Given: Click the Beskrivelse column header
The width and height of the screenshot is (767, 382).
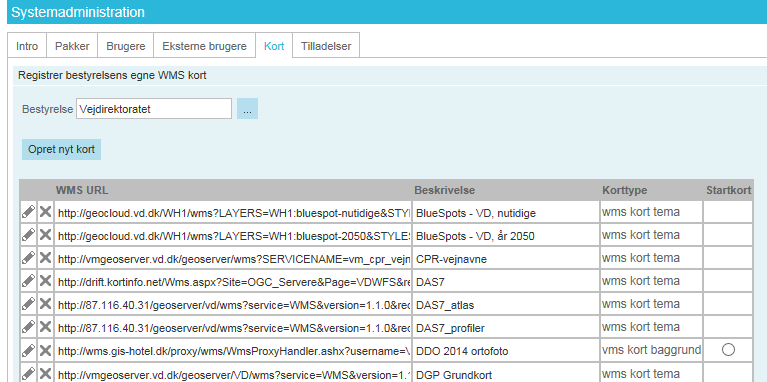Looking at the screenshot, I should [445, 190].
